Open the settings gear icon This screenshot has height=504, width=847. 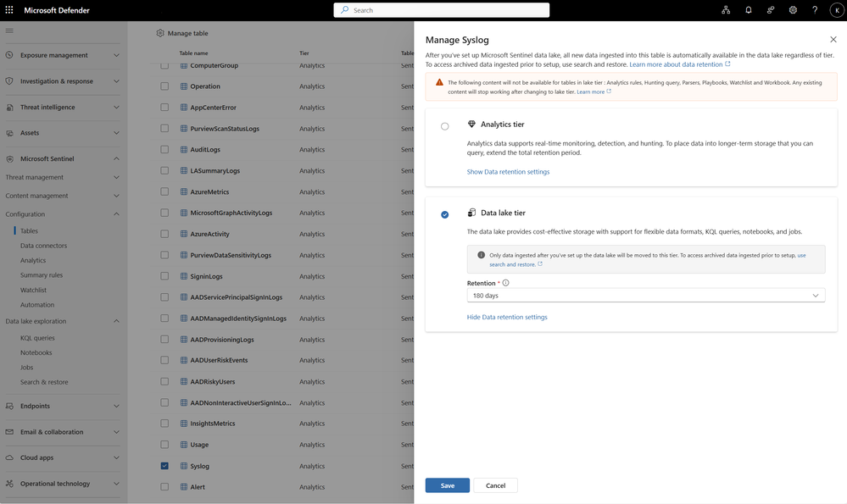coord(793,9)
